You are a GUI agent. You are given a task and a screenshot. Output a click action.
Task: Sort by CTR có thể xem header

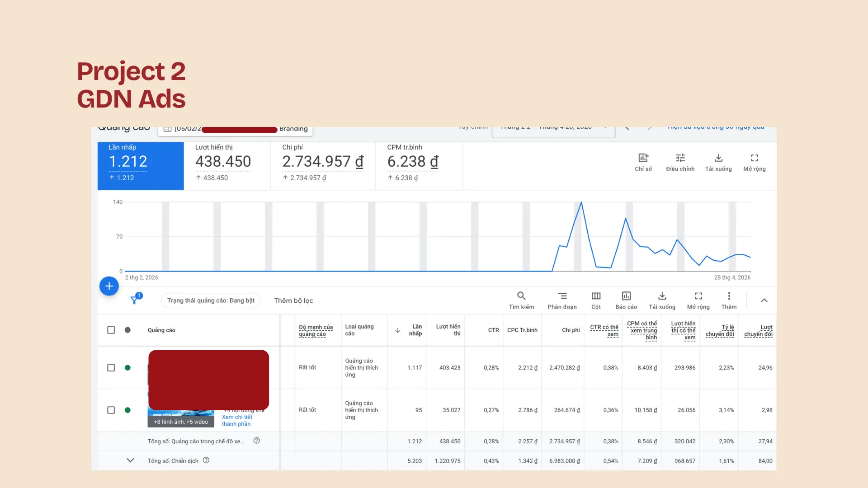604,330
